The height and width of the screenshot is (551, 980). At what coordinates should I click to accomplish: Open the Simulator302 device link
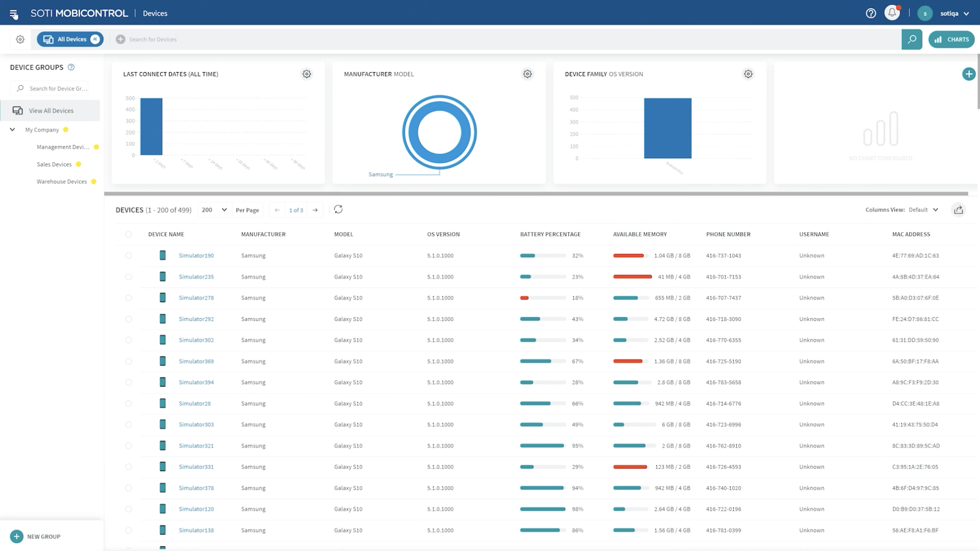click(196, 340)
